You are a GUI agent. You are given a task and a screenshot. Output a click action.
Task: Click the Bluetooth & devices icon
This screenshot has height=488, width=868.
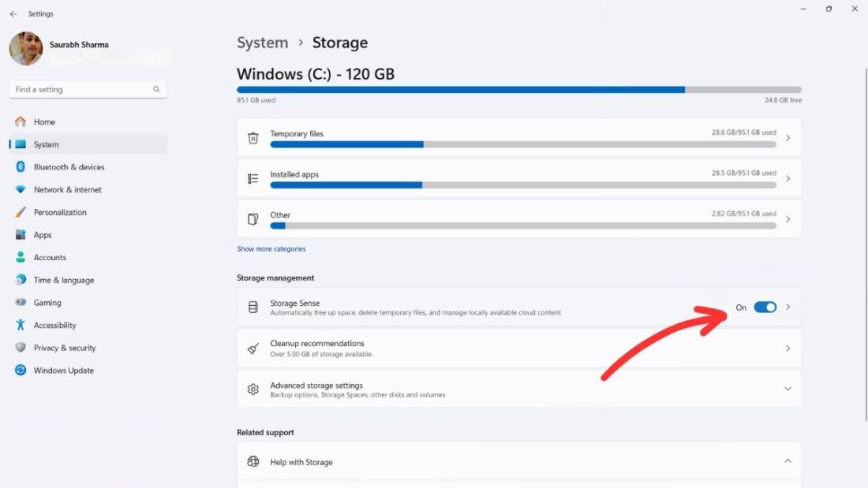coord(21,167)
